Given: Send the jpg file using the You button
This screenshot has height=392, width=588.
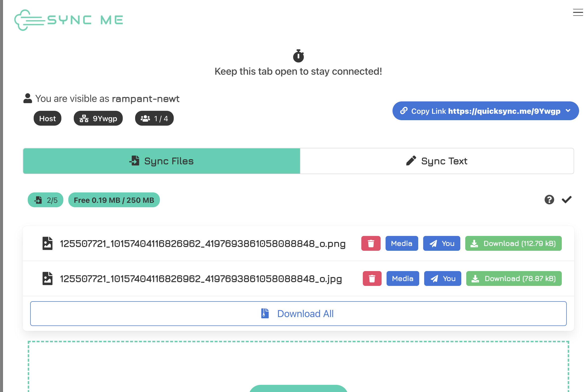Looking at the screenshot, I should pos(442,278).
